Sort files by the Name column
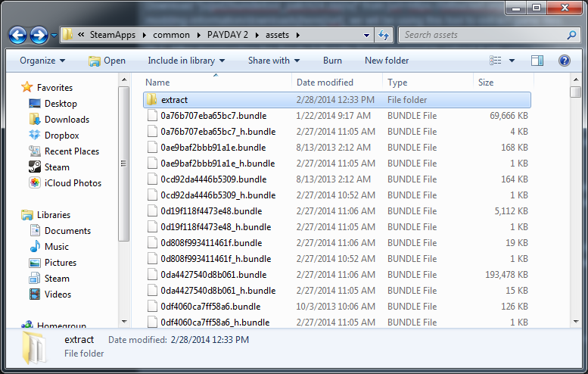Image resolution: width=588 pixels, height=374 pixels. click(216, 83)
